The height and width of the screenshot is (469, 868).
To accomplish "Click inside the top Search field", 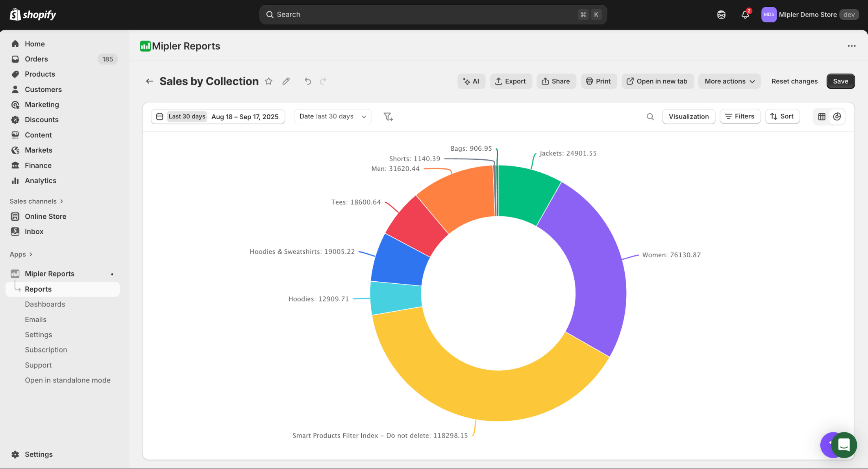I will coord(432,14).
